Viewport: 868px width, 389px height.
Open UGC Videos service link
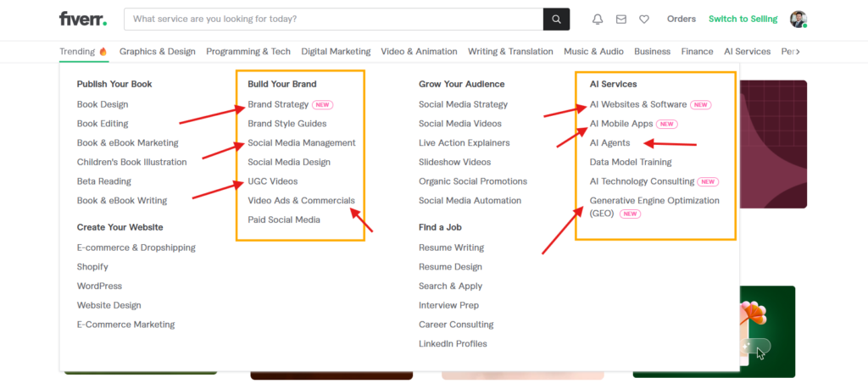coord(272,181)
